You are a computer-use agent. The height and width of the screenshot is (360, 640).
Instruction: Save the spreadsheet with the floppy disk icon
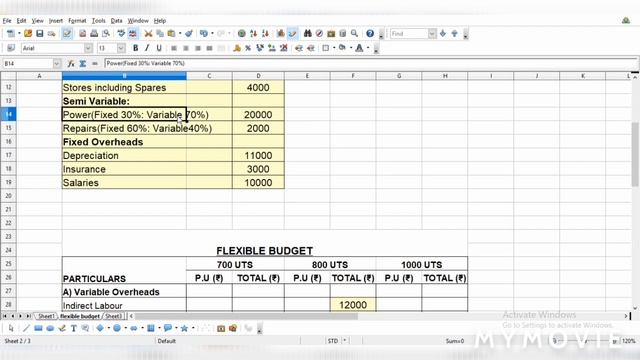click(x=40, y=34)
